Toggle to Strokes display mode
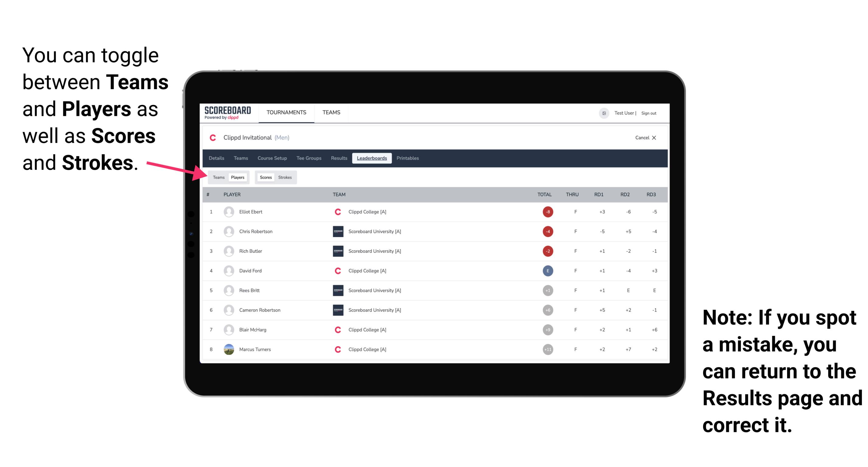868x467 pixels. coord(285,177)
